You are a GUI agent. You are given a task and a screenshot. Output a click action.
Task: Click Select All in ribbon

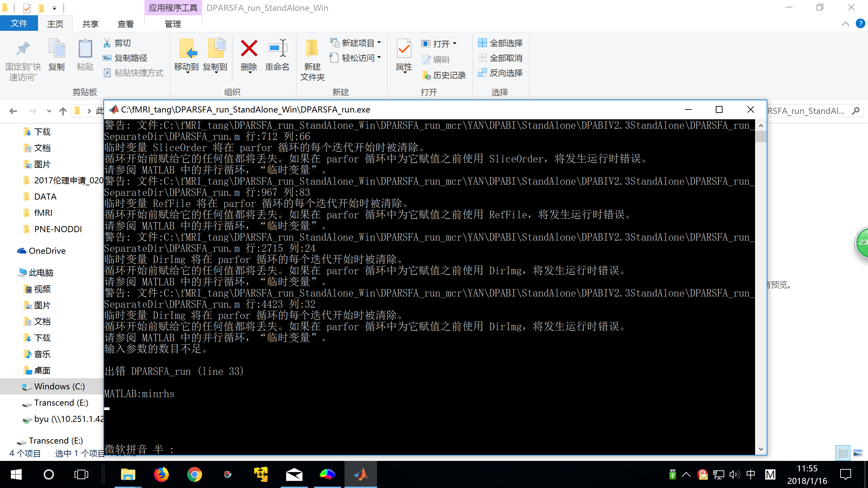[x=500, y=43]
